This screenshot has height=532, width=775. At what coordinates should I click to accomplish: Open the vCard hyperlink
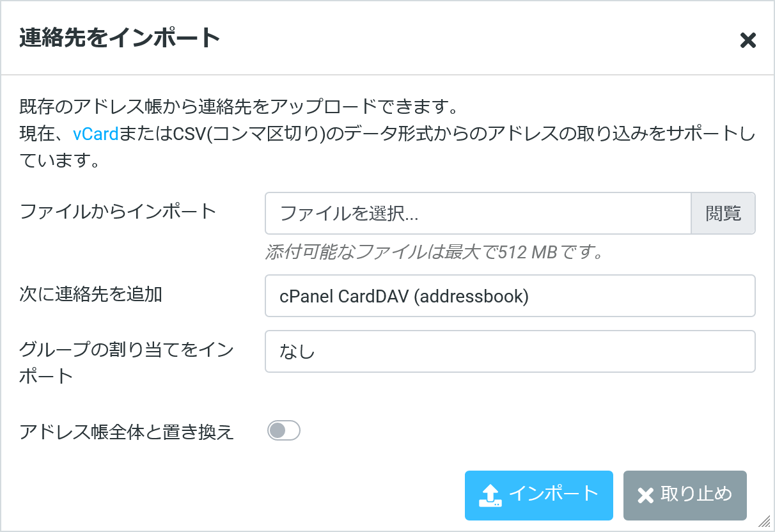pos(96,134)
